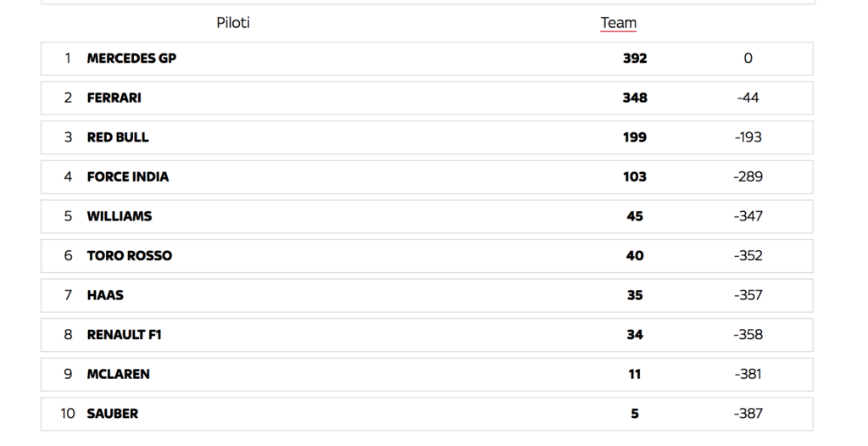Open the Force India entry
This screenshot has width=868, height=446.
coord(427,176)
